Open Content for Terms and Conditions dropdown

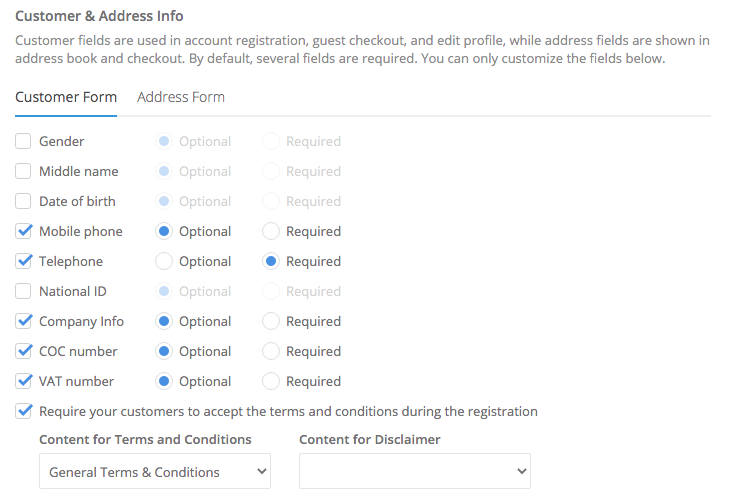pos(154,472)
